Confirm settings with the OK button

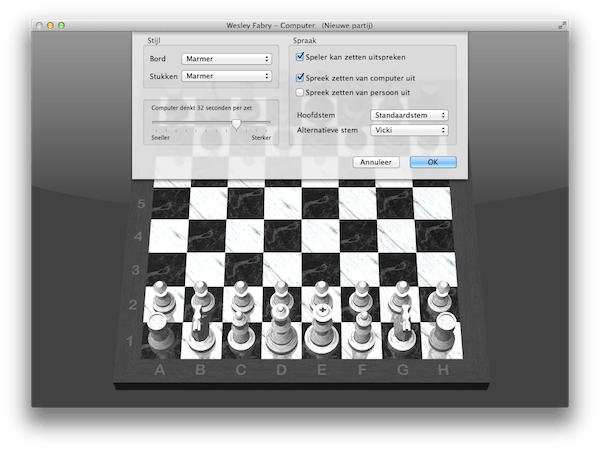(x=433, y=162)
